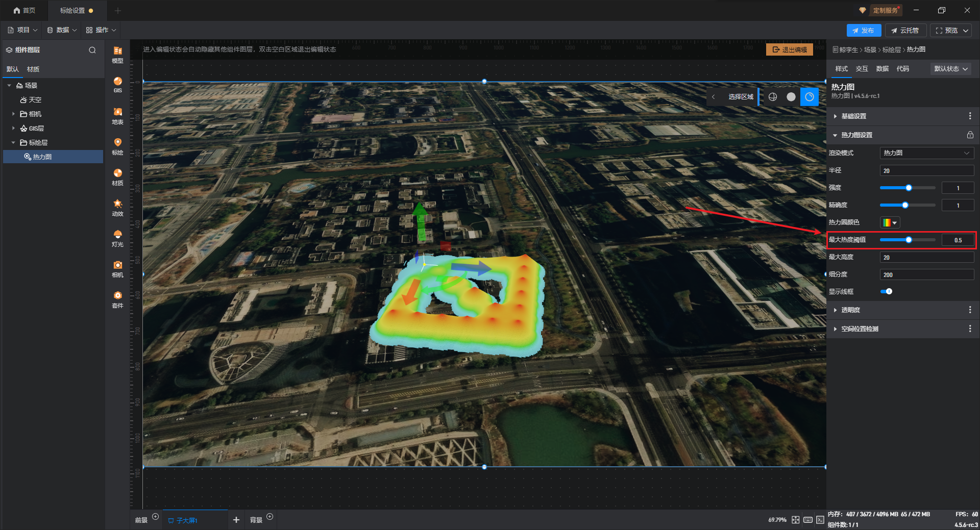Switch to the 数据 properties tab
Image resolution: width=980 pixels, height=530 pixels.
pos(882,69)
